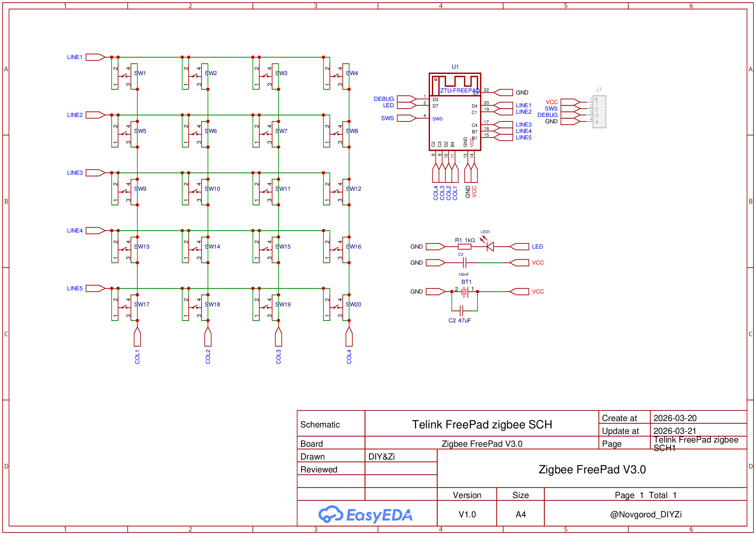Select the VCC port beside J1

[x=570, y=102]
